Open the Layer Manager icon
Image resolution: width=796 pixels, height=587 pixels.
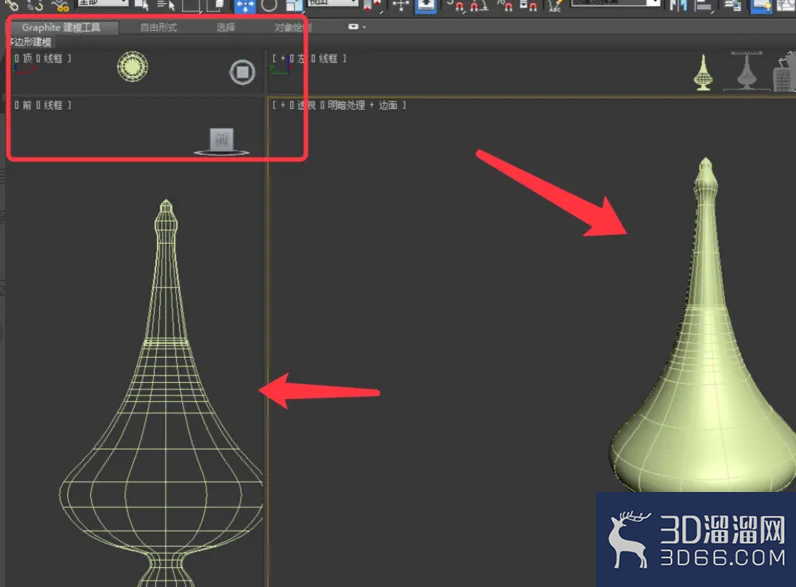(733, 6)
